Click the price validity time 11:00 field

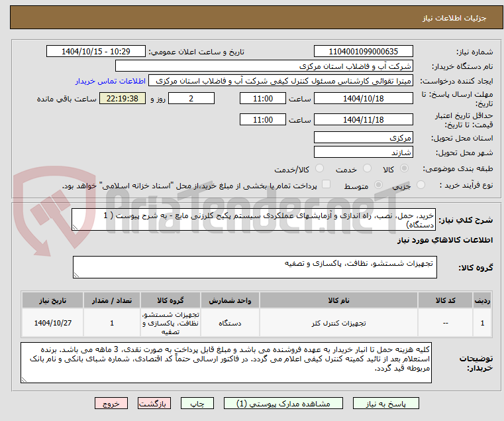pyautogui.click(x=263, y=120)
